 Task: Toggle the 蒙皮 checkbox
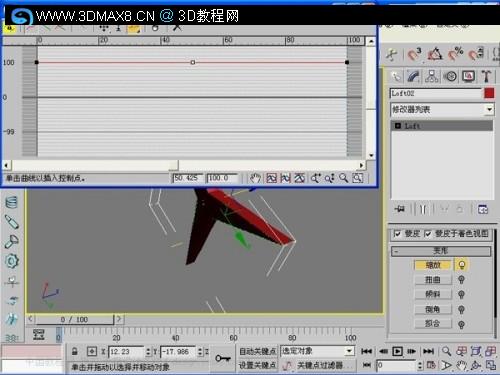(397, 234)
